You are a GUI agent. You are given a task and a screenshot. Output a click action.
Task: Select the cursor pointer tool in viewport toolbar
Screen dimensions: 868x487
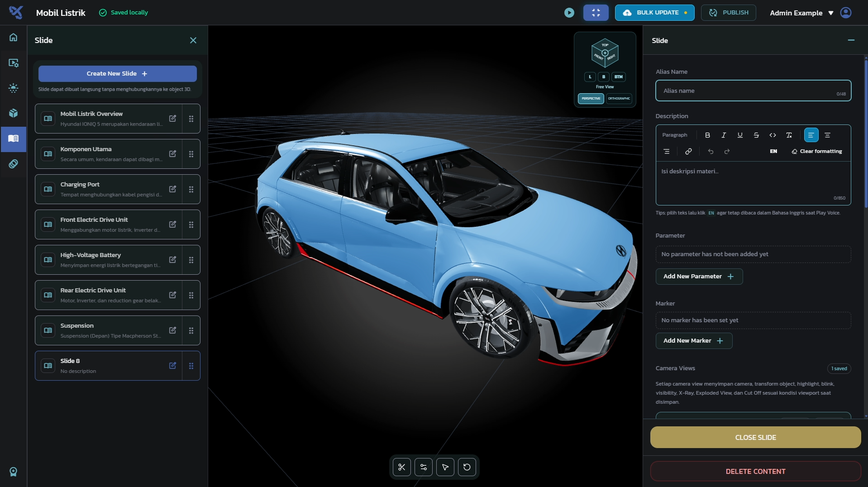pos(445,467)
